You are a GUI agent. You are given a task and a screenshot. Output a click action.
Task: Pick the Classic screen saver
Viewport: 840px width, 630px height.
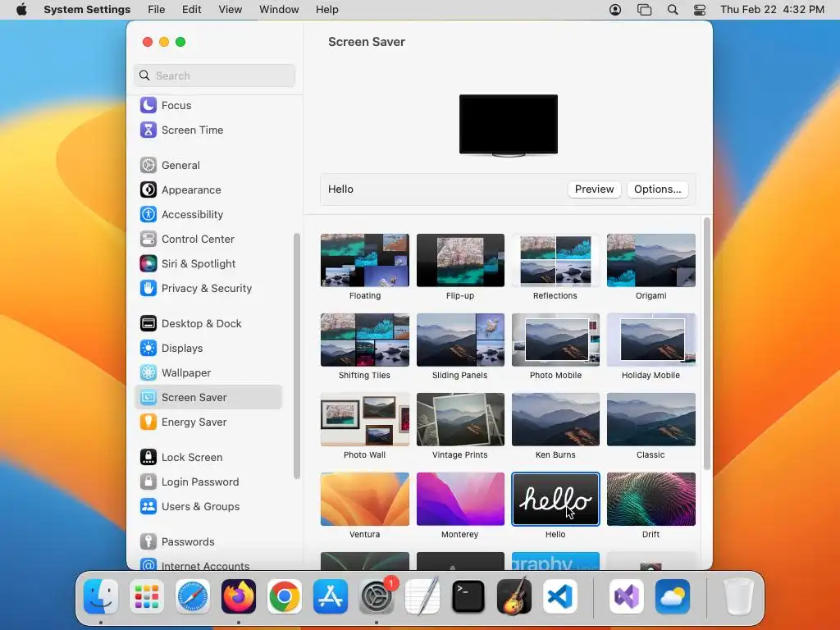[x=651, y=419]
